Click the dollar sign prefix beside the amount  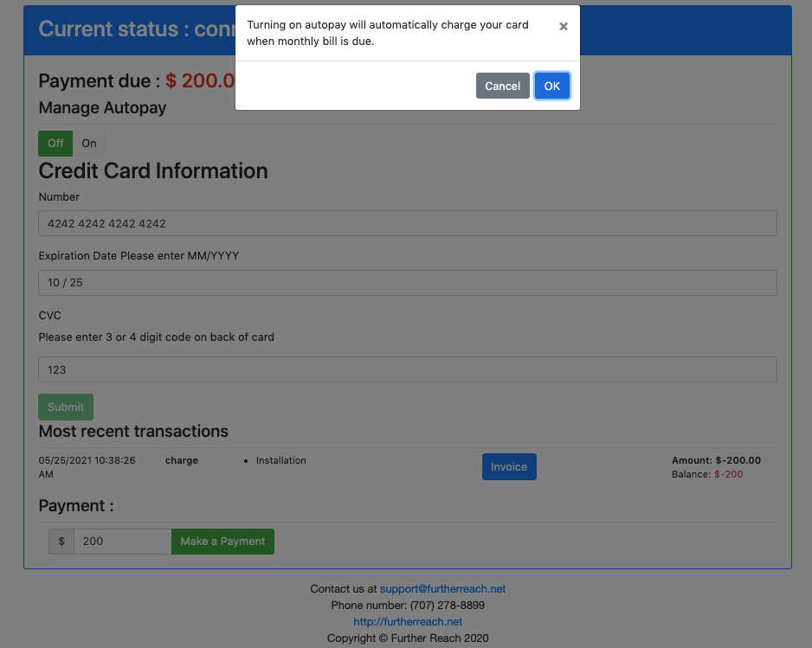click(61, 542)
